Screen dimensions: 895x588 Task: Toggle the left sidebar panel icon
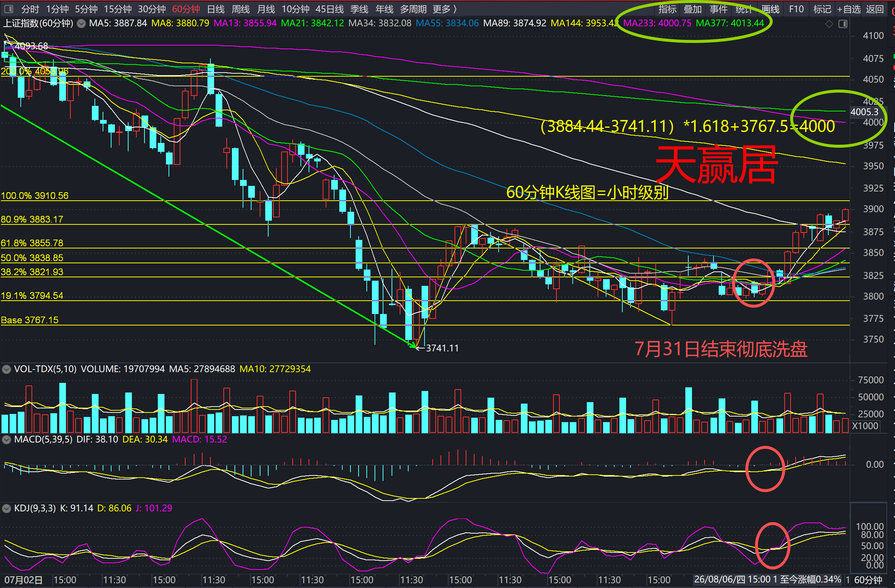click(8, 9)
